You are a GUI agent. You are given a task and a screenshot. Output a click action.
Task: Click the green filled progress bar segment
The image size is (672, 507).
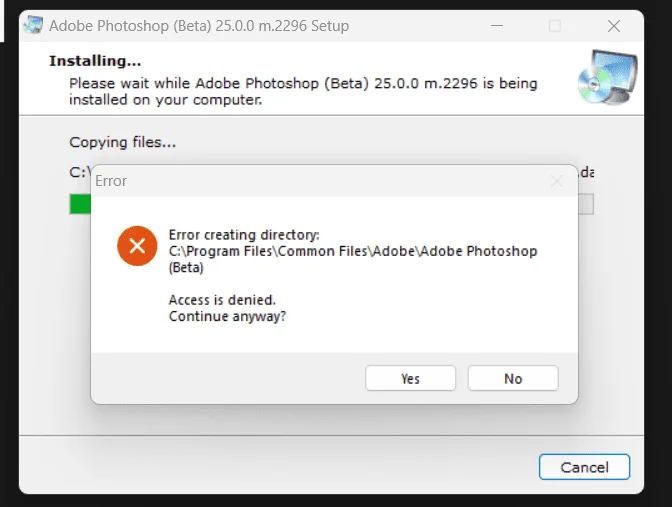point(80,204)
